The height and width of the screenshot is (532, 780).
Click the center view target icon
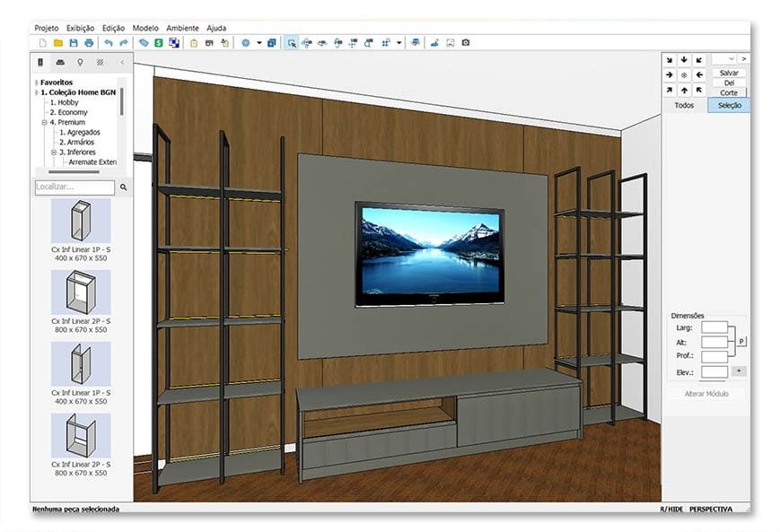pos(684,75)
